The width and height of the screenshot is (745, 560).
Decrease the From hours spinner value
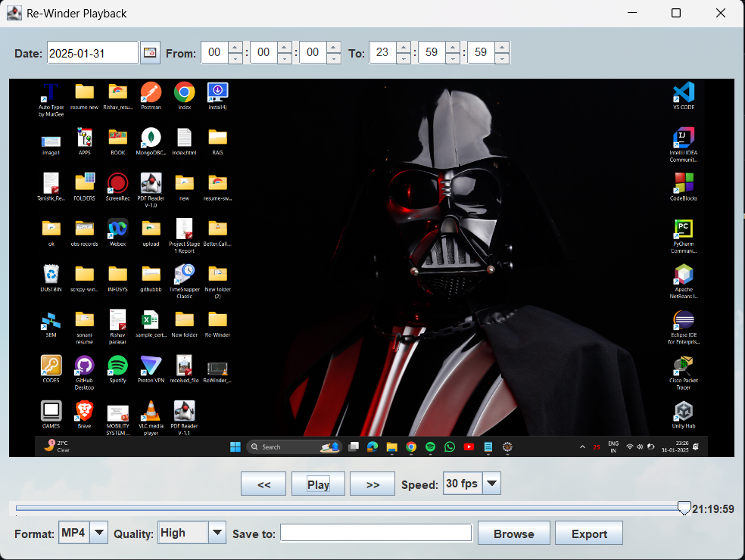235,58
